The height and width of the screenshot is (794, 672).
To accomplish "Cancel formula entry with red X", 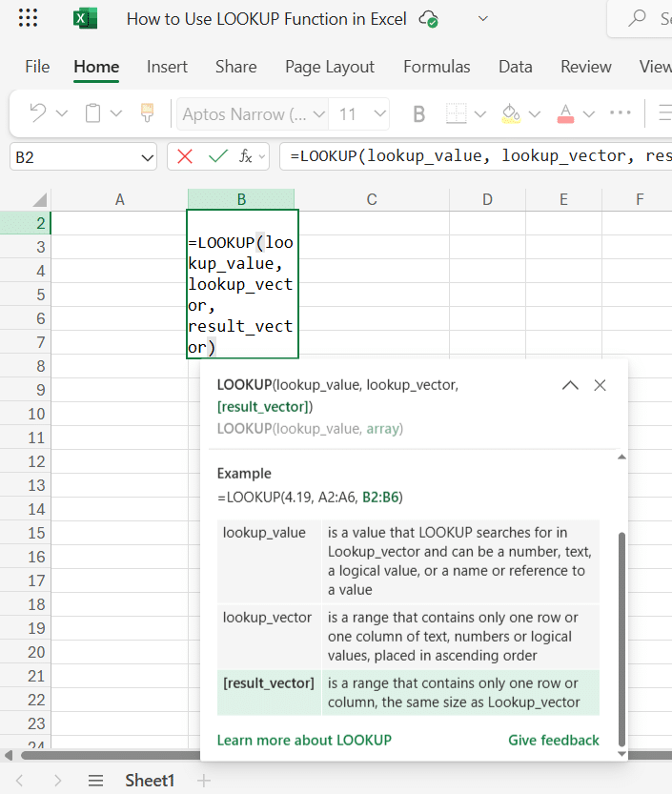I will [185, 156].
